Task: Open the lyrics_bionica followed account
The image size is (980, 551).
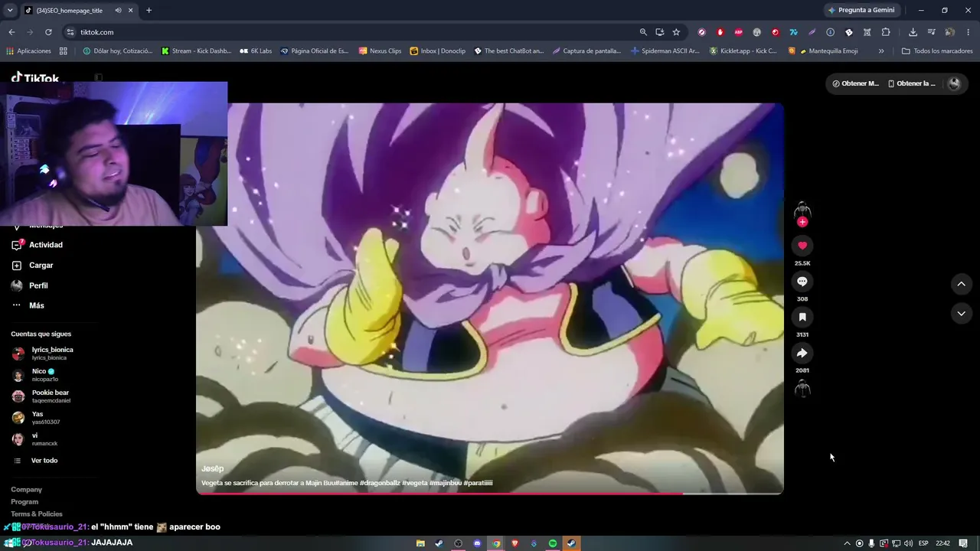Action: tap(42, 354)
